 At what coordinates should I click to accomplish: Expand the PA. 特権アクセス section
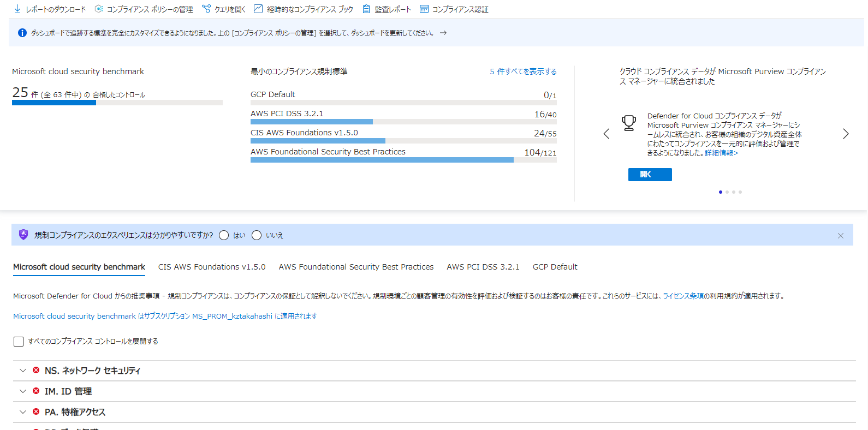(x=23, y=412)
